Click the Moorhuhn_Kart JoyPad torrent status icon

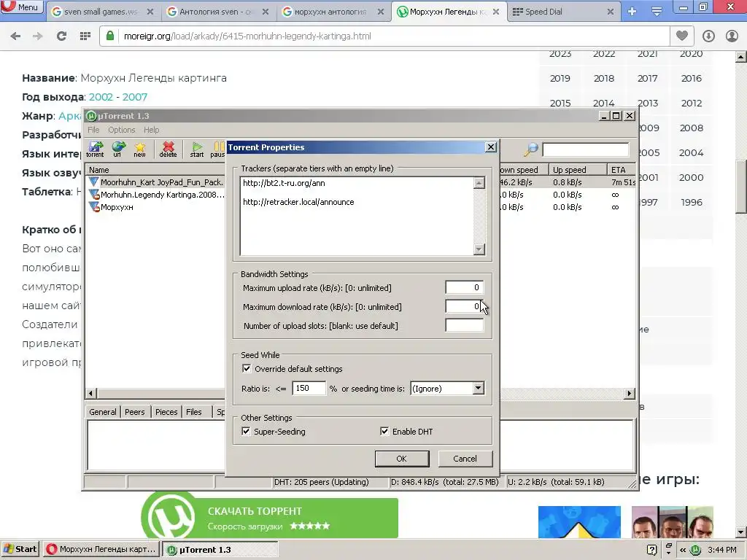(94, 182)
